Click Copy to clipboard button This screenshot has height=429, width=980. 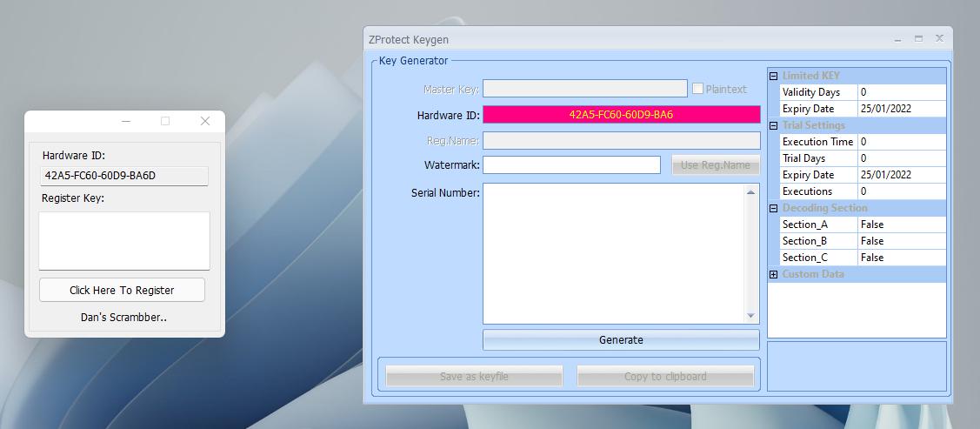[665, 377]
